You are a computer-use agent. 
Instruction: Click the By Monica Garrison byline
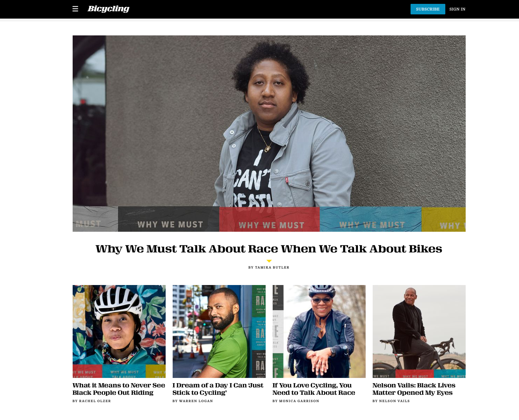[x=296, y=401]
